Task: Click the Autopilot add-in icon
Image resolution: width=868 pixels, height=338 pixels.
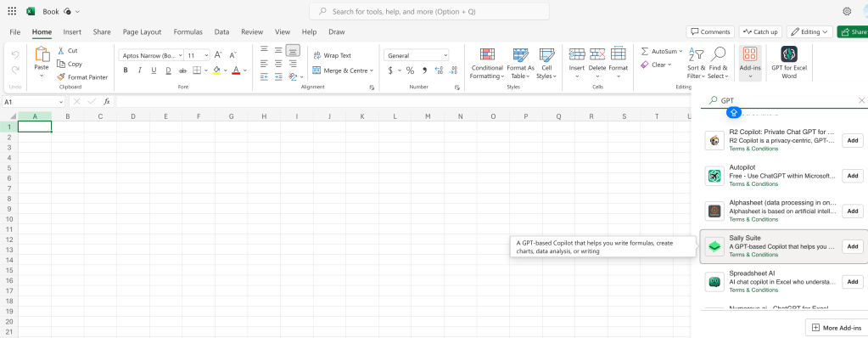Action: 714,176
